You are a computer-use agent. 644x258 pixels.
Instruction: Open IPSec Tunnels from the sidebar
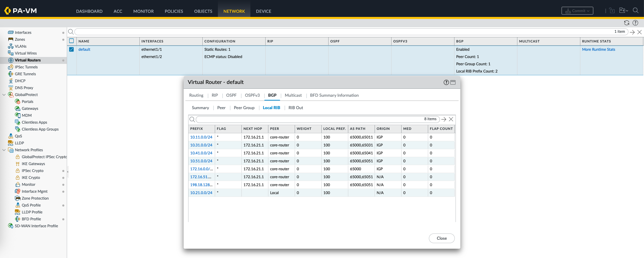pos(26,67)
